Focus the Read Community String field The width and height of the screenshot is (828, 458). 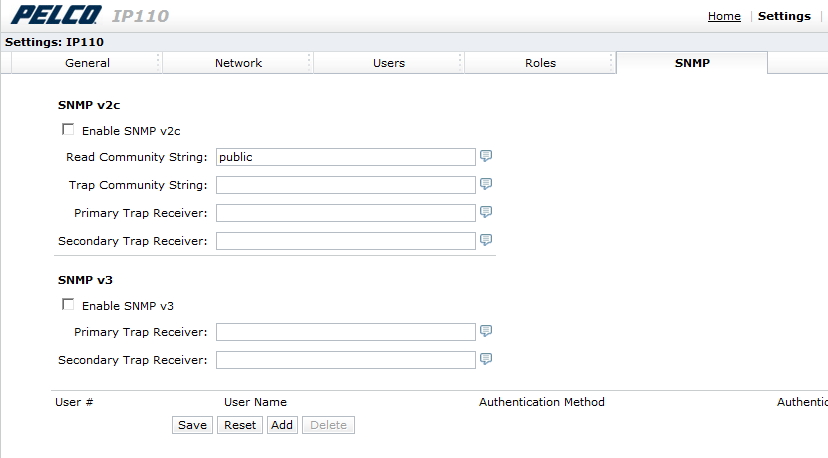(x=345, y=157)
